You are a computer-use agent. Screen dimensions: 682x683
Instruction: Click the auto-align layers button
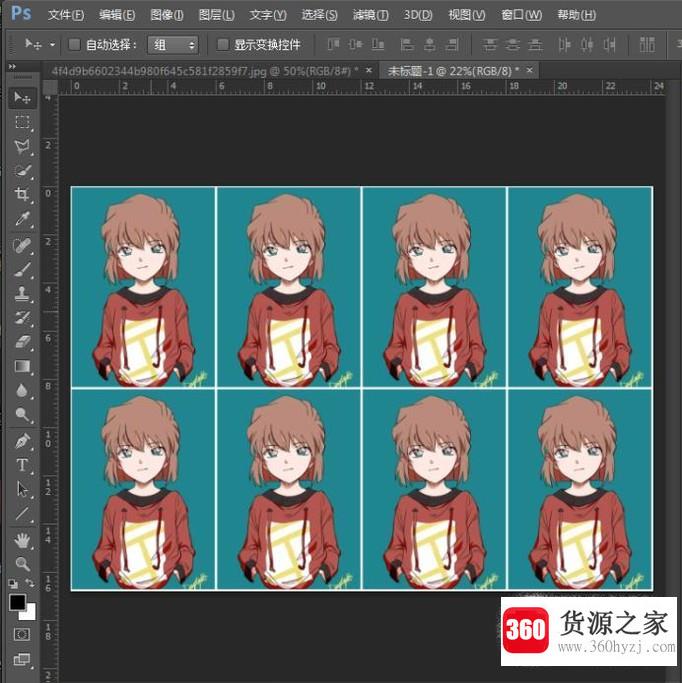647,44
